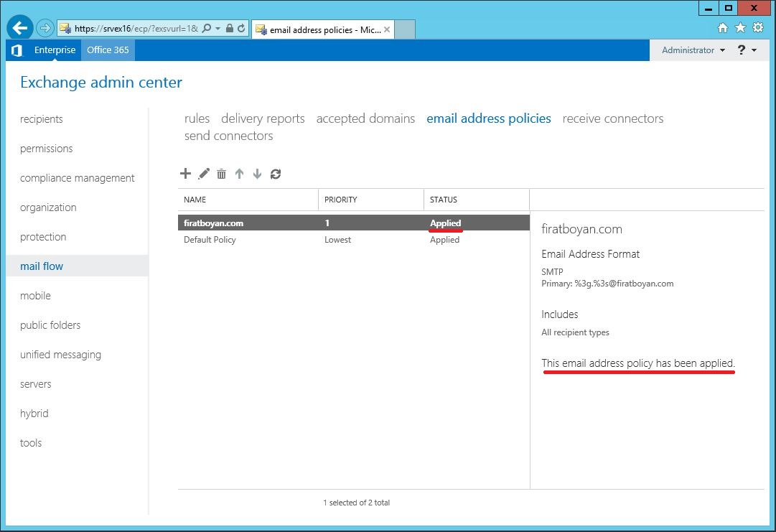
Task: Click the browser forward arrow button
Action: click(45, 28)
